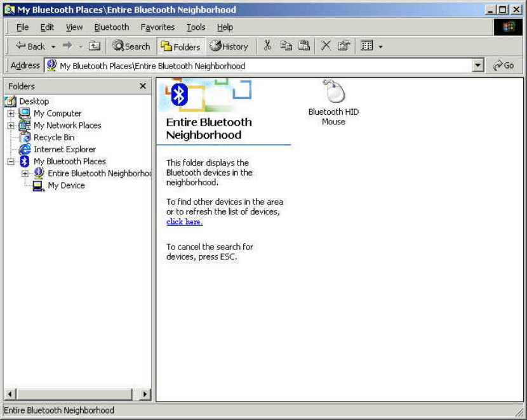Click the Desktop icon in tree

pos(10,101)
